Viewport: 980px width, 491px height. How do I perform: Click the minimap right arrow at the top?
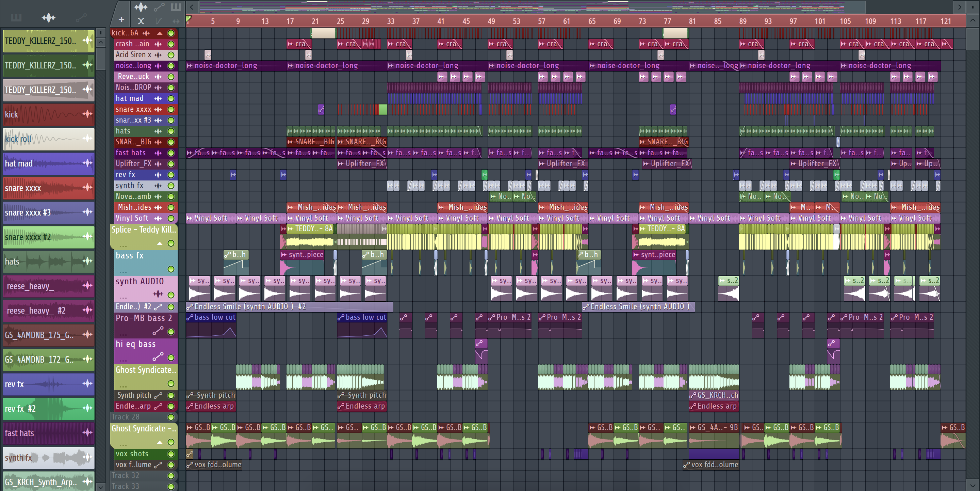point(960,6)
